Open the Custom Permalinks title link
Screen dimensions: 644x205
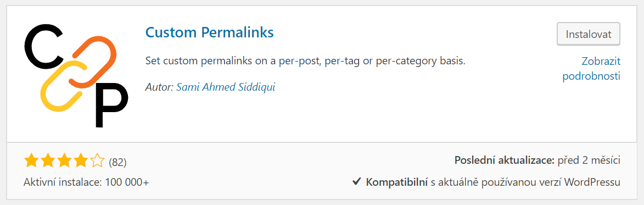[210, 32]
